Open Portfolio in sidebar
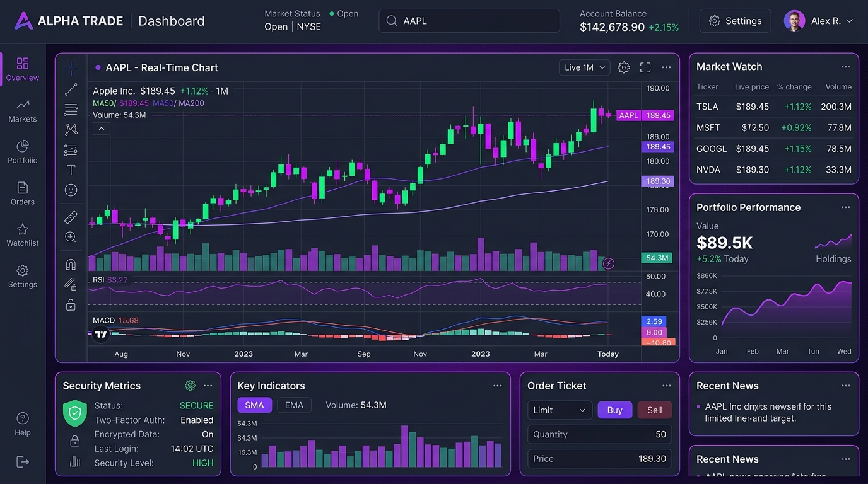The height and width of the screenshot is (484, 868). [23, 153]
